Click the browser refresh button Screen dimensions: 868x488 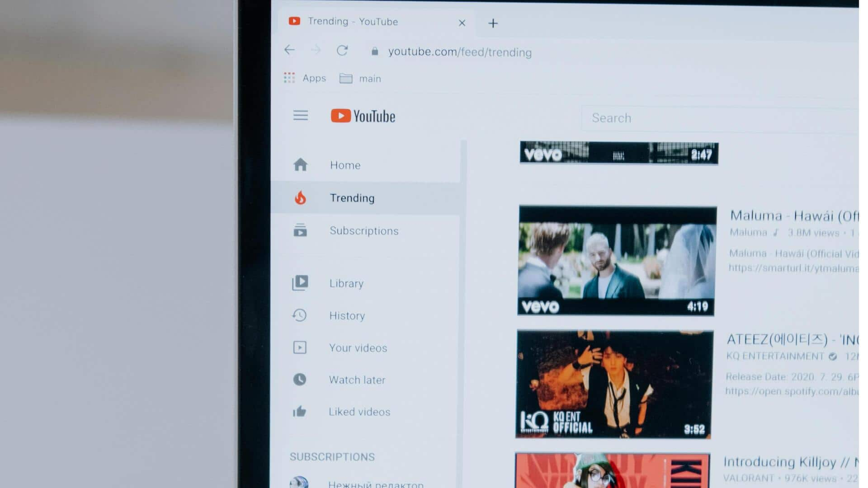[343, 52]
